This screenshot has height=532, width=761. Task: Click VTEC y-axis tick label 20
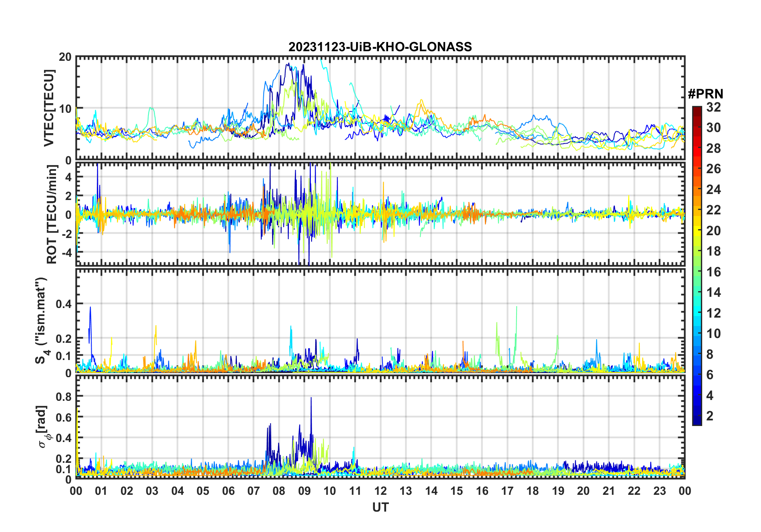point(65,57)
